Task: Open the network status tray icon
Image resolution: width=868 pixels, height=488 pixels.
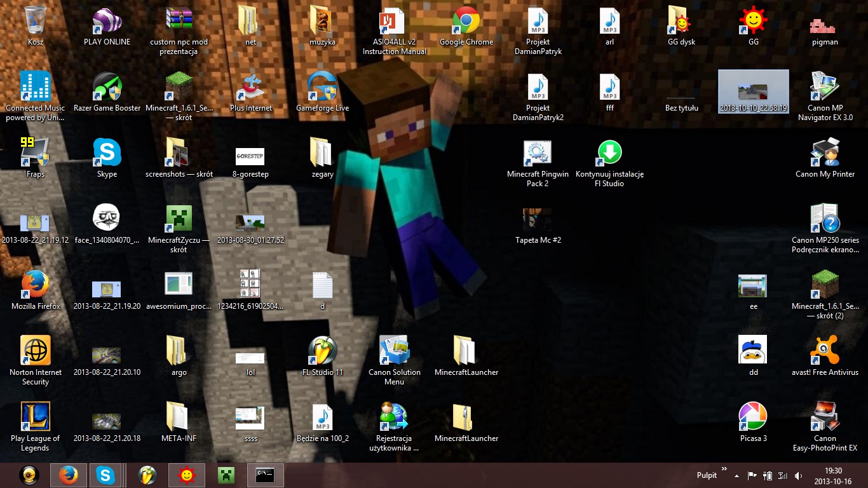Action: (x=783, y=475)
